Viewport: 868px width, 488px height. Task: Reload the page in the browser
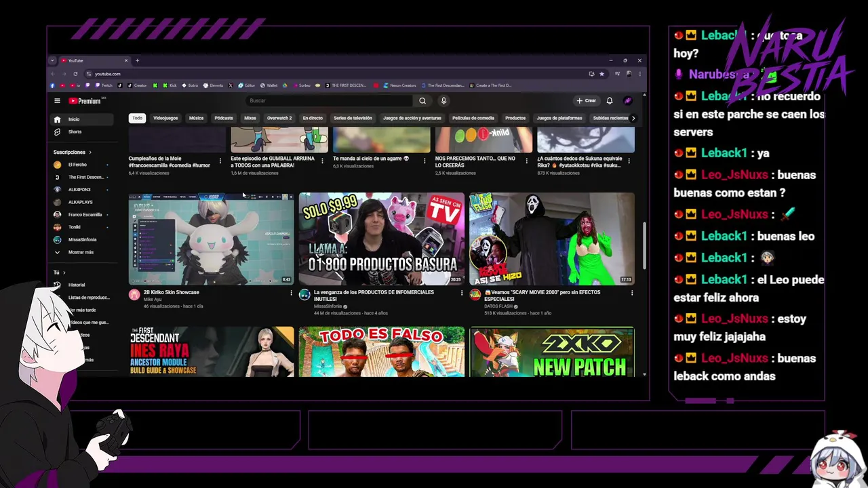click(75, 74)
